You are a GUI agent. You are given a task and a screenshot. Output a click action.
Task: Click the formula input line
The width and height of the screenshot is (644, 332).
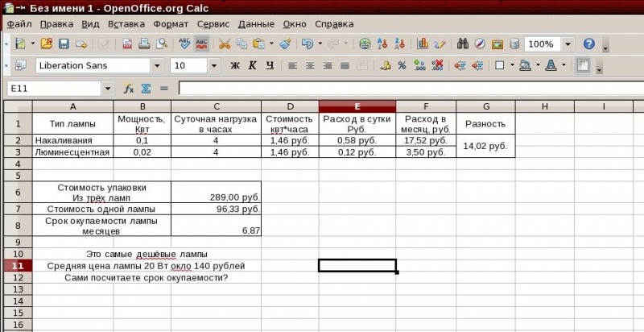click(x=411, y=89)
